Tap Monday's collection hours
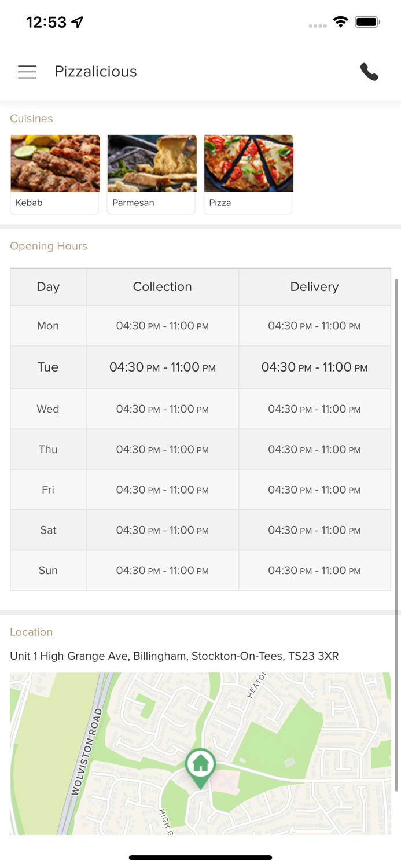Viewport: 401px width, 868px height. coord(162,326)
